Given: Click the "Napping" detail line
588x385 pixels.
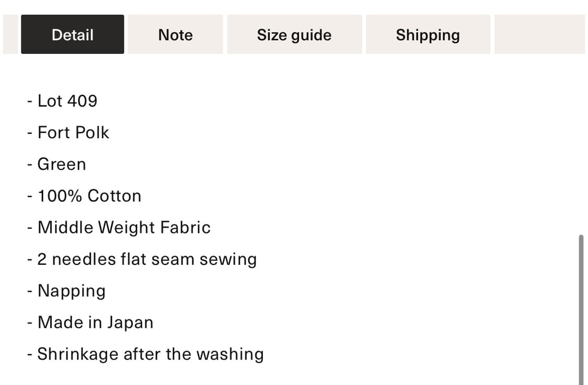Looking at the screenshot, I should [71, 291].
